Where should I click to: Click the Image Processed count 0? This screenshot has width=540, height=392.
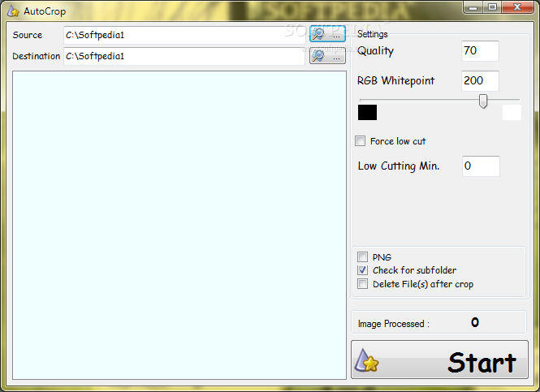tap(475, 322)
